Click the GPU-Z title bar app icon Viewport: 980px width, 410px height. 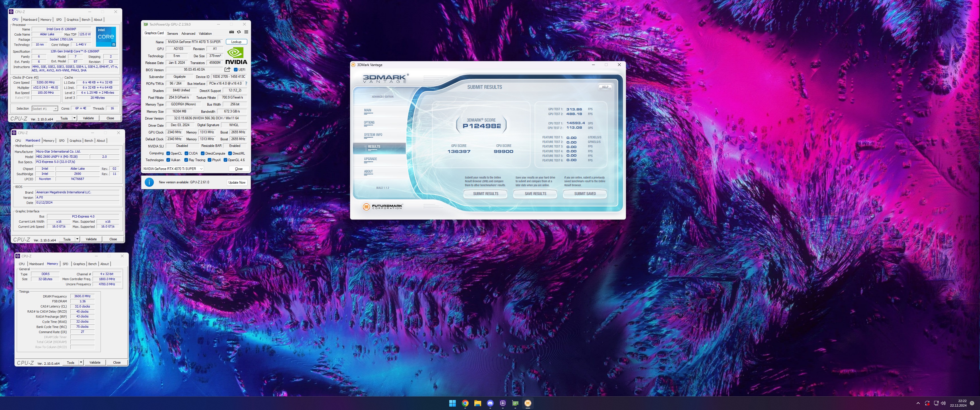point(145,24)
